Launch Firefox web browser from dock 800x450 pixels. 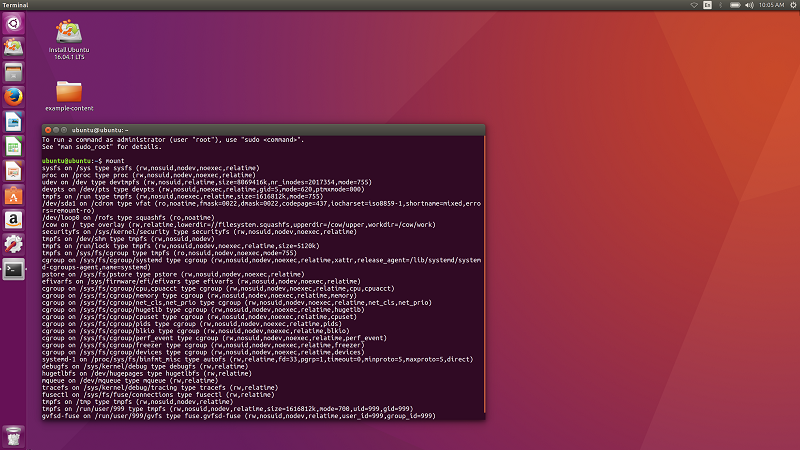click(x=13, y=96)
